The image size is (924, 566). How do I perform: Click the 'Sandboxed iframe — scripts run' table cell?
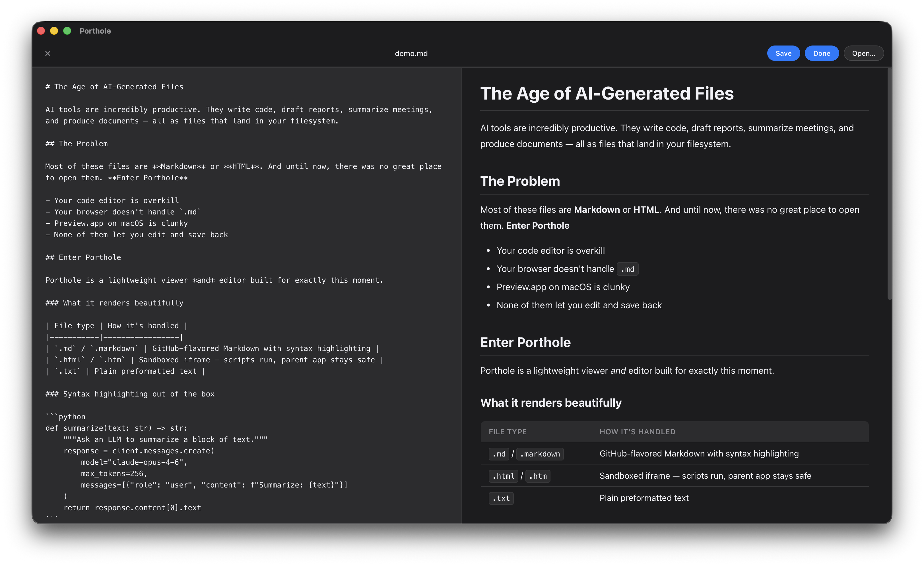click(705, 476)
